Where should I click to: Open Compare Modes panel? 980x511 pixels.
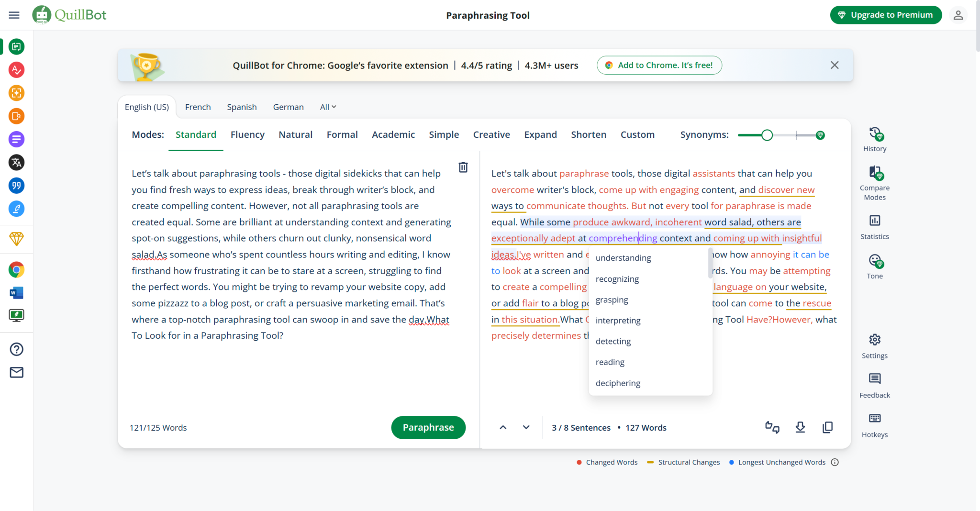pos(875,183)
